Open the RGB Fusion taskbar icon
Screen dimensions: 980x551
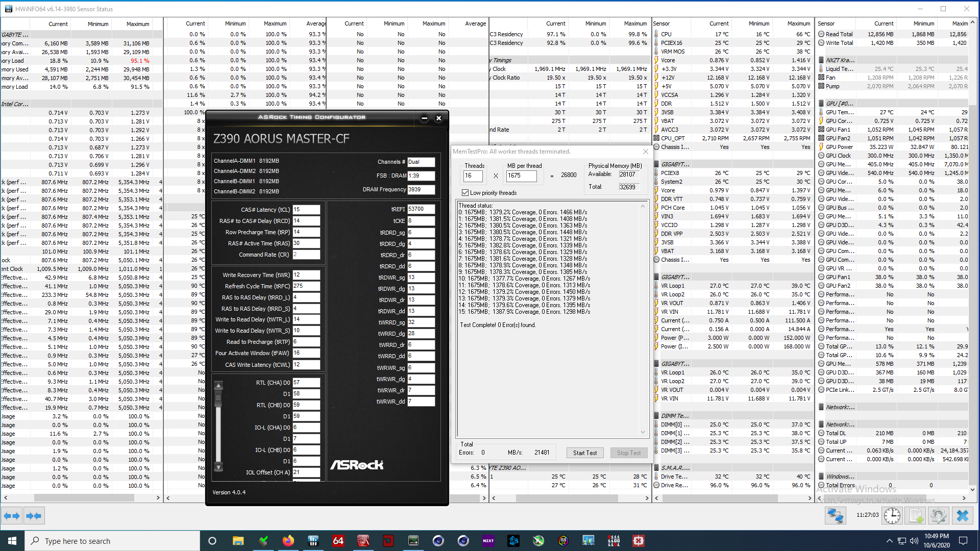[x=563, y=541]
